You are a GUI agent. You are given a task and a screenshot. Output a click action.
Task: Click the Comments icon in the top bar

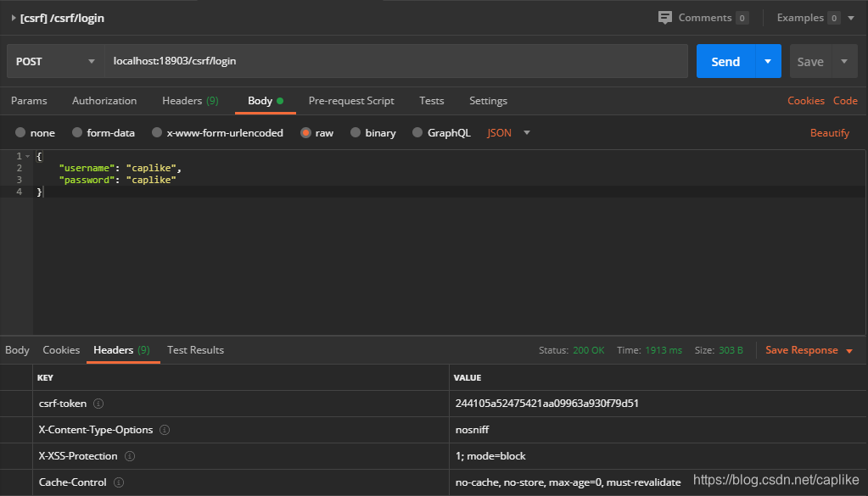[x=667, y=17]
